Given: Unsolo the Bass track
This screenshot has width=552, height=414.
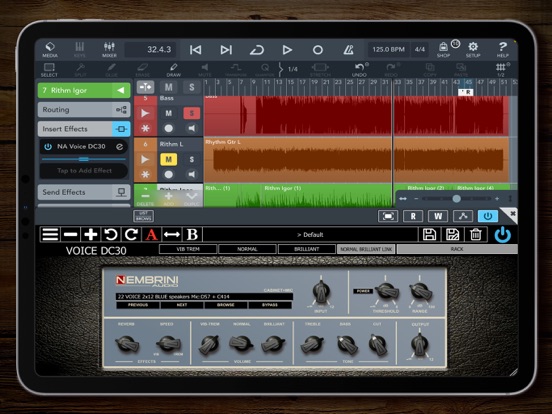Looking at the screenshot, I should [x=192, y=113].
